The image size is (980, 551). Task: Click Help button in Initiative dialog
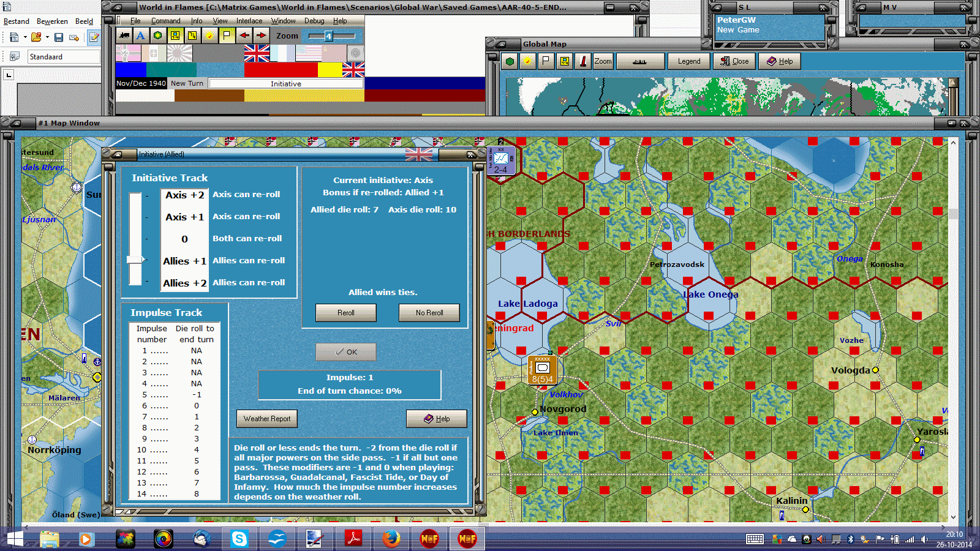437,419
